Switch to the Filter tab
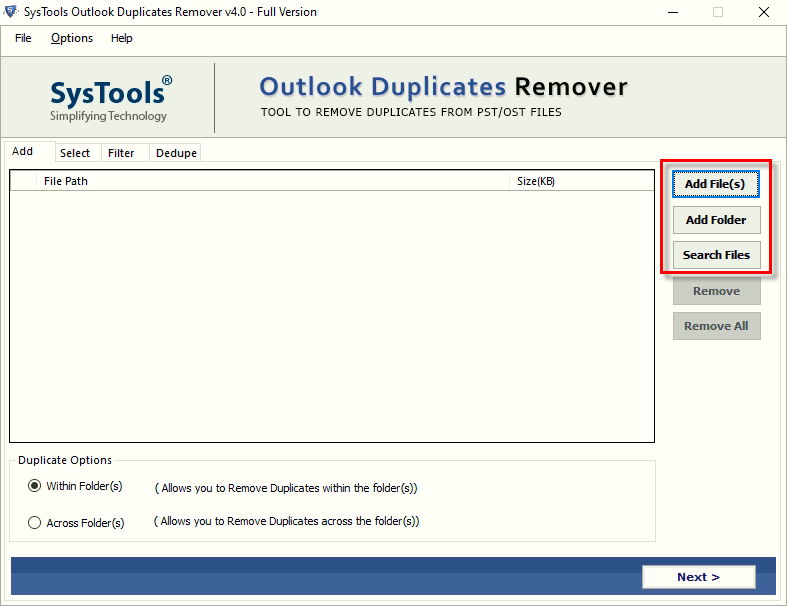 click(121, 153)
